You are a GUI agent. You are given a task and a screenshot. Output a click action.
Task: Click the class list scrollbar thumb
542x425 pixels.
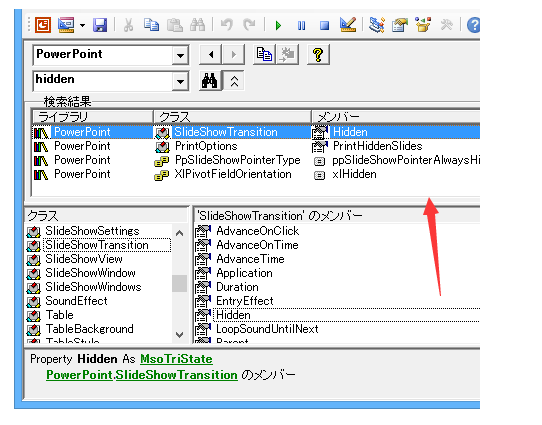coord(179,283)
